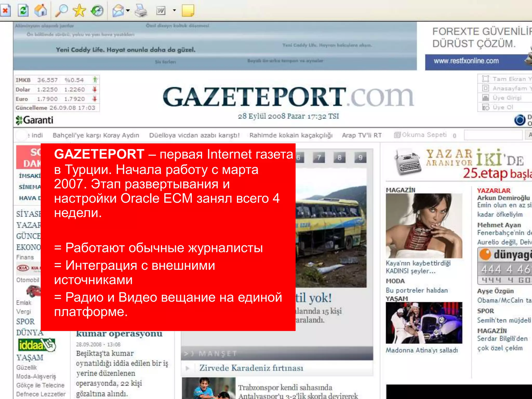The image size is (532, 399).
Task: Open the Moda-Alışveriş sidebar link
Action: tap(36, 376)
